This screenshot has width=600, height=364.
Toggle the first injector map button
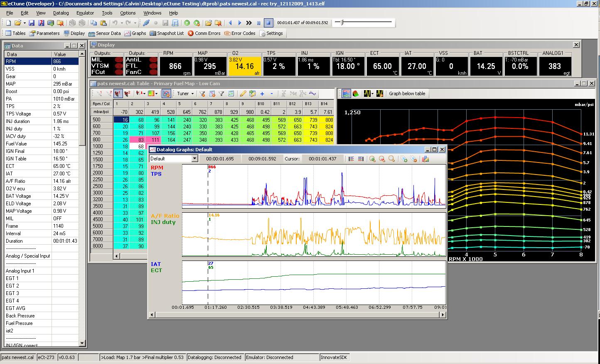pyautogui.click(x=117, y=93)
